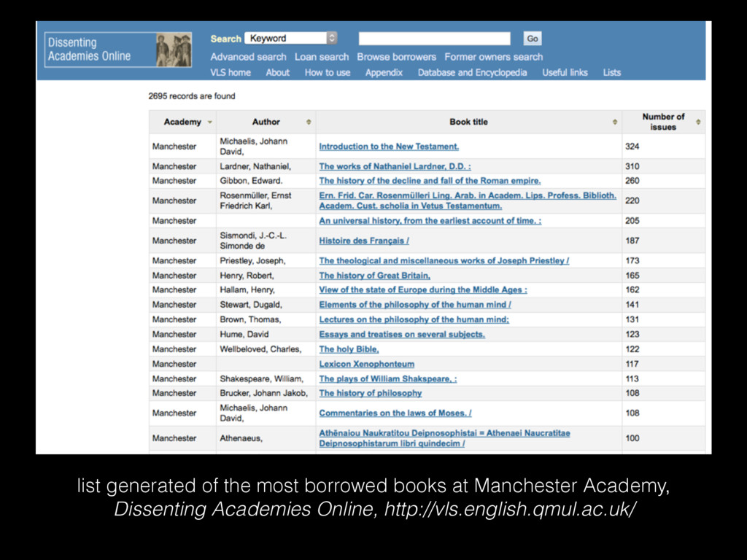The height and width of the screenshot is (560, 747).
Task: Click the Dissenting Academies Online logo image
Action: [x=118, y=50]
